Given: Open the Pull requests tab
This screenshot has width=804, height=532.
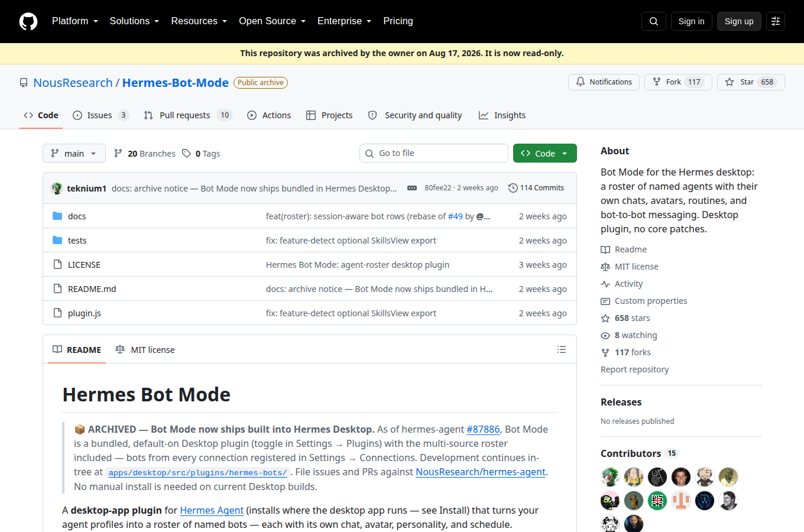Looking at the screenshot, I should coord(188,115).
